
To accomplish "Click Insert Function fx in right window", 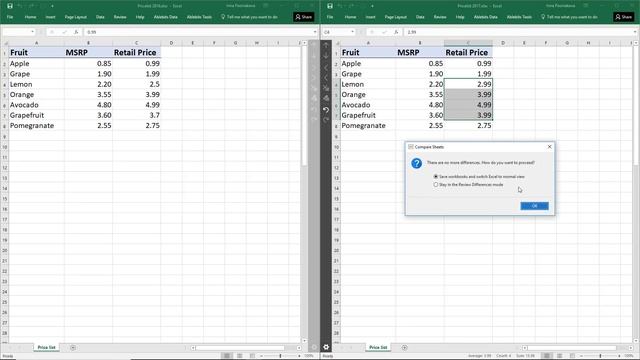I will coord(396,32).
